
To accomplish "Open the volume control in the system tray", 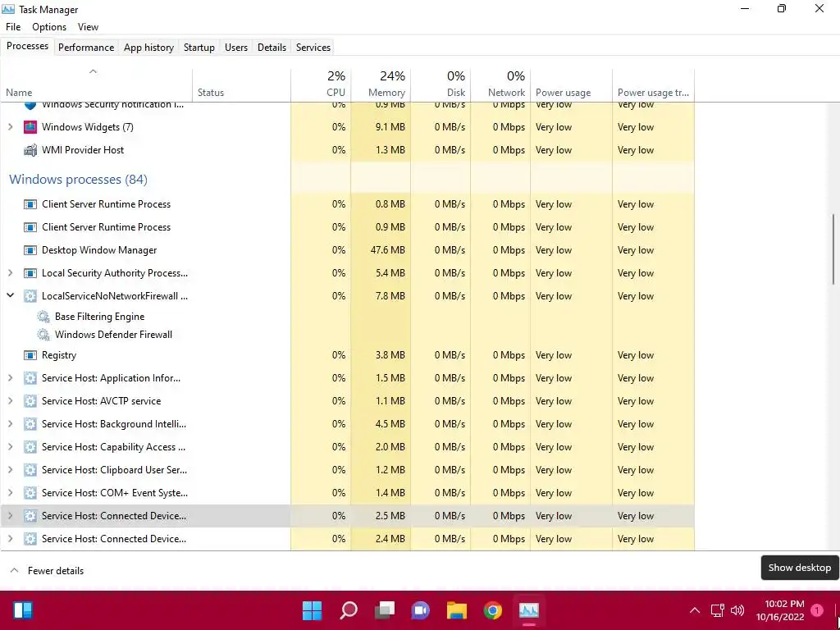I will click(x=737, y=610).
